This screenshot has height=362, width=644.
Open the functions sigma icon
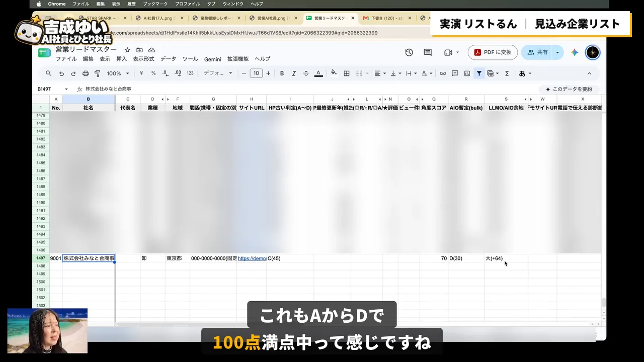coord(507,73)
